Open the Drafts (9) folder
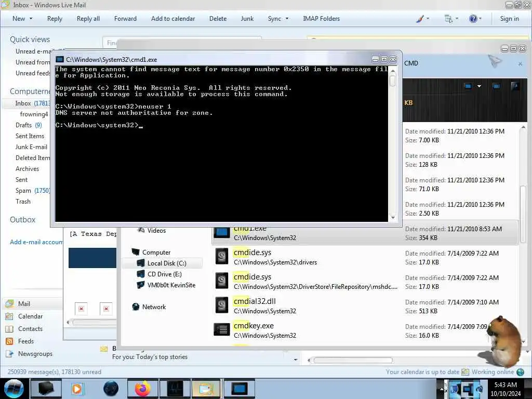 tap(29, 125)
